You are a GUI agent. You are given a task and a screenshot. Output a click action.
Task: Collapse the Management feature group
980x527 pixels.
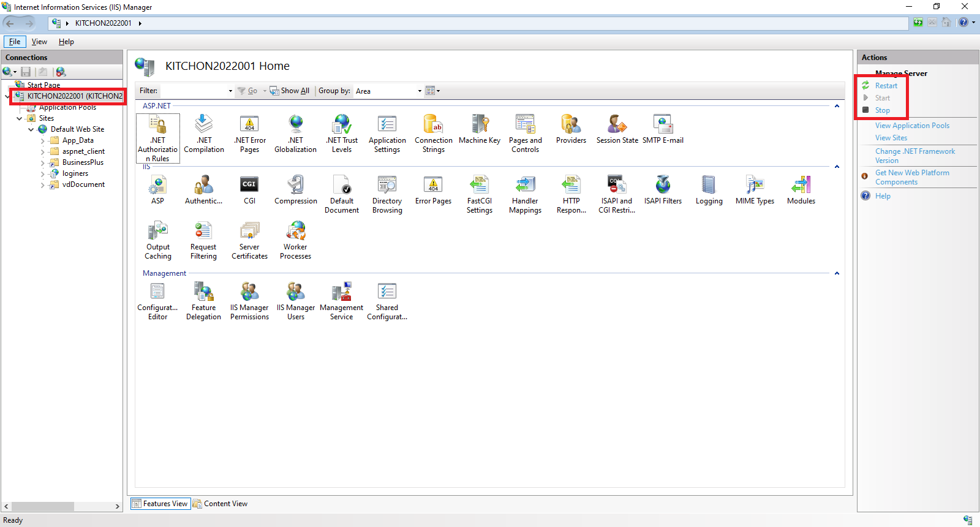pyautogui.click(x=837, y=273)
